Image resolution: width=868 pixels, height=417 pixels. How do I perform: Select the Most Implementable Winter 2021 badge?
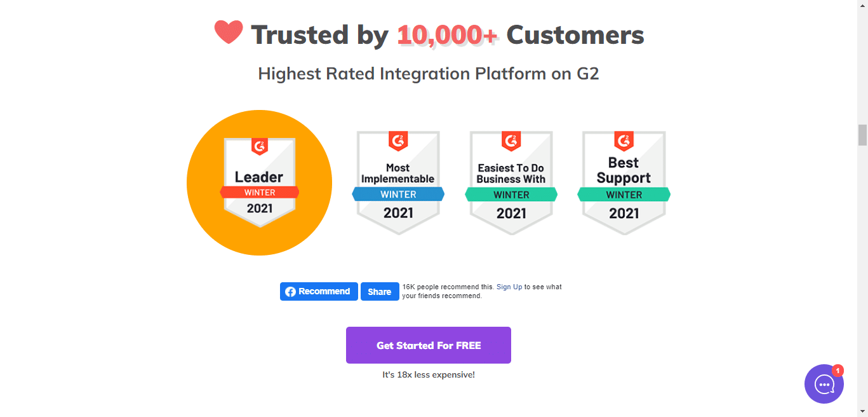398,182
